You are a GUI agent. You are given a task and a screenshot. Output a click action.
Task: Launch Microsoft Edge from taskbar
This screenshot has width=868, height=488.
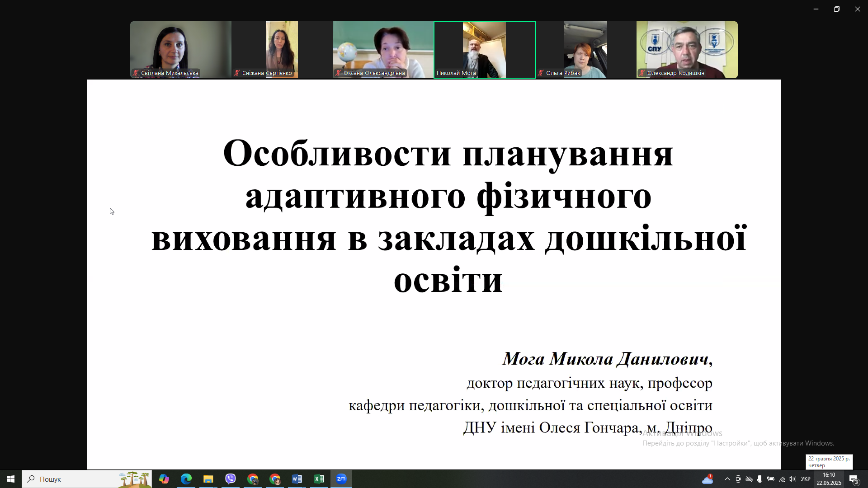(186, 479)
